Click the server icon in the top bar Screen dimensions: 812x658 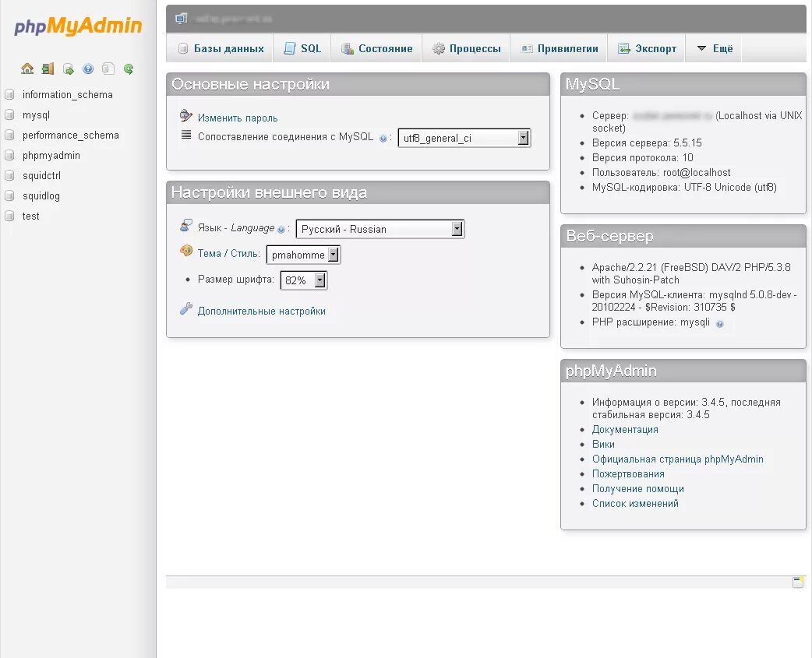click(x=182, y=19)
